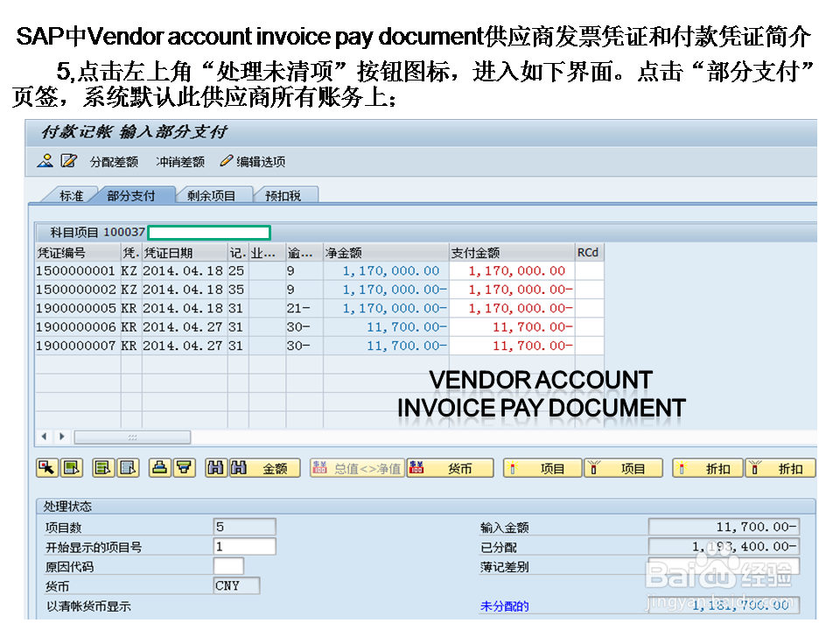Switch to the 标准 tab
The image size is (840, 630).
pos(71,195)
